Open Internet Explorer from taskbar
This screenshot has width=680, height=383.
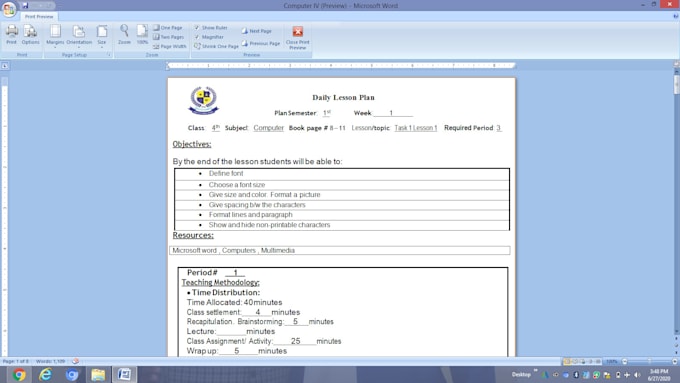tap(45, 374)
